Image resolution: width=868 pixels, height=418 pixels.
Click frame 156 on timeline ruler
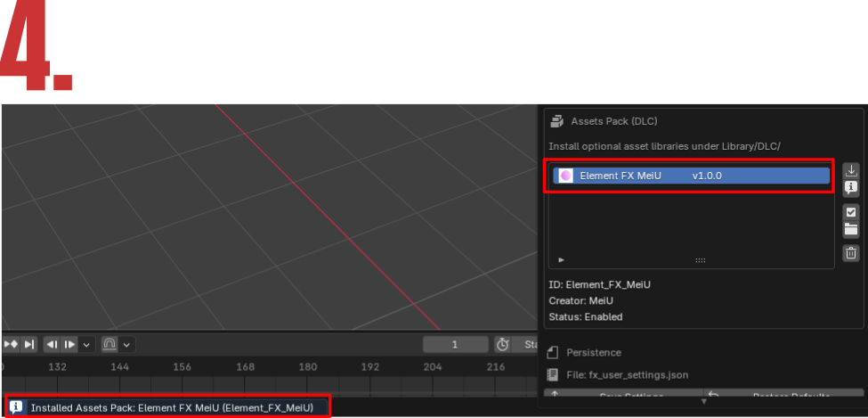183,366
